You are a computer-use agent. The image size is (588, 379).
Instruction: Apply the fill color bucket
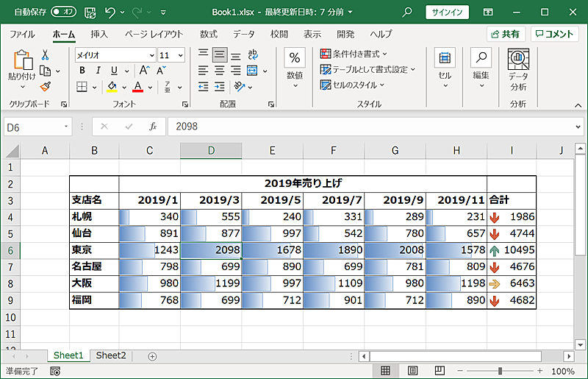click(x=112, y=87)
